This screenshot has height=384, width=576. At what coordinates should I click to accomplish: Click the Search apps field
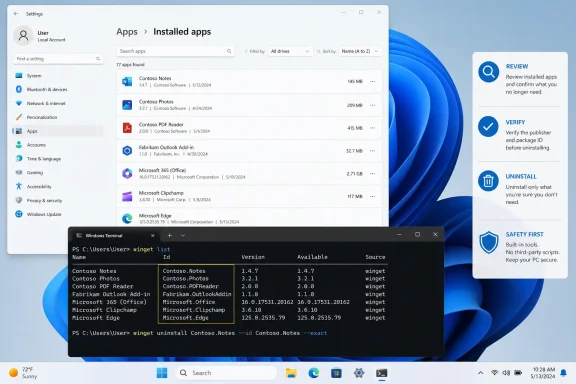point(176,51)
